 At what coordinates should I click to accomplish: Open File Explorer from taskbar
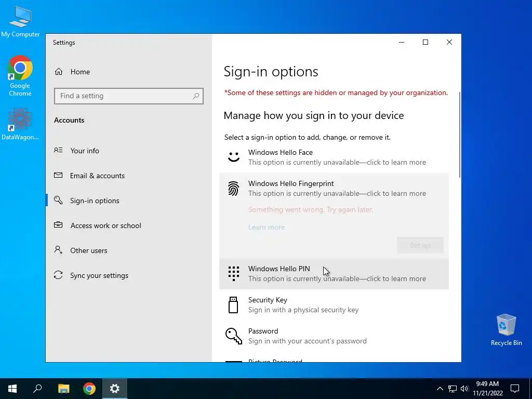pos(63,389)
